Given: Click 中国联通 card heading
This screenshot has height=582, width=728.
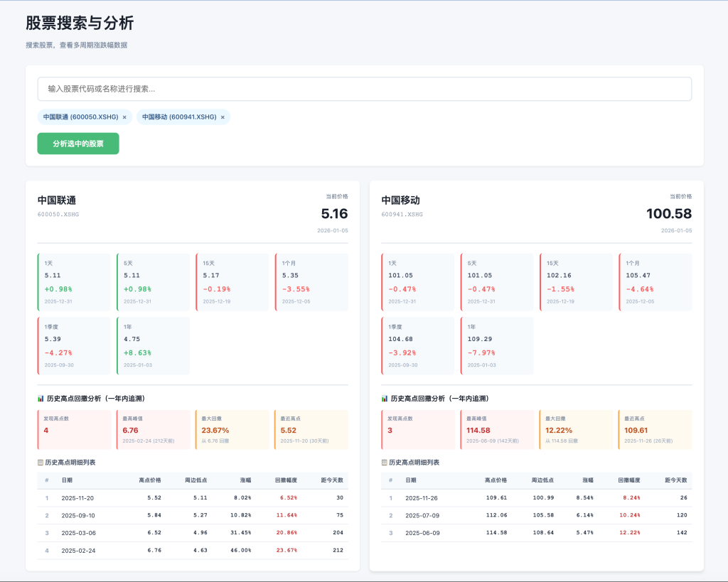Looking at the screenshot, I should coord(57,200).
